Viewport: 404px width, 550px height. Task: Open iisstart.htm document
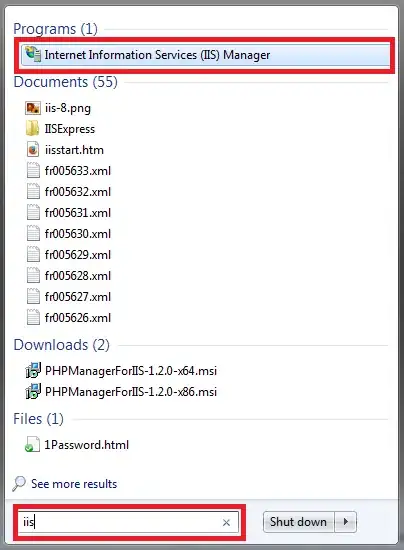tap(65, 150)
